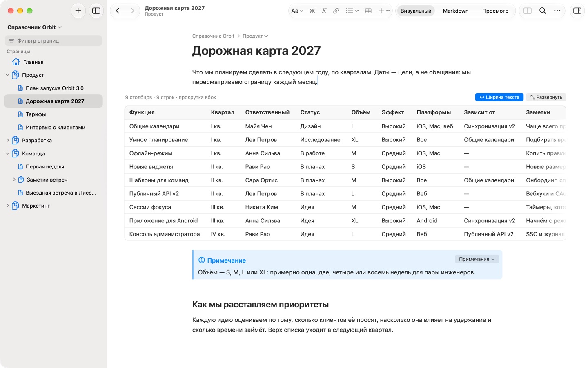This screenshot has height=368, width=588.
Task: Click the Справочник Orbit breadcrumb link
Action: click(x=213, y=36)
